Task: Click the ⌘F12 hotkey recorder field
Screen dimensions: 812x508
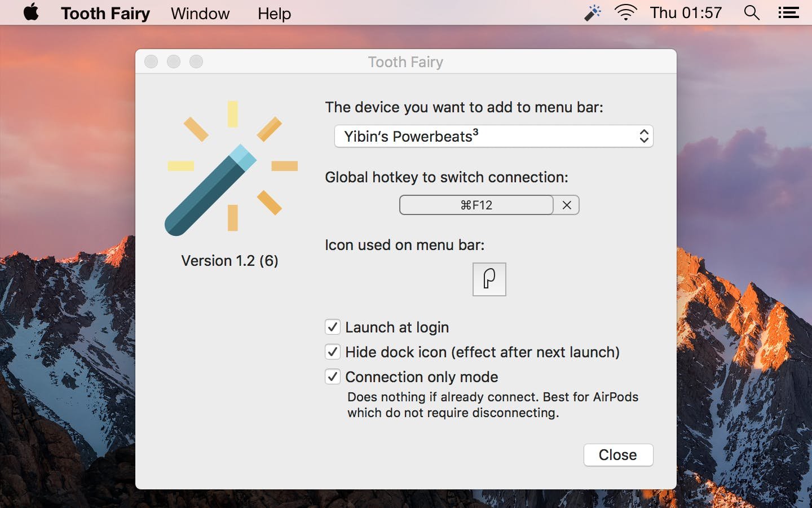Action: coord(476,205)
